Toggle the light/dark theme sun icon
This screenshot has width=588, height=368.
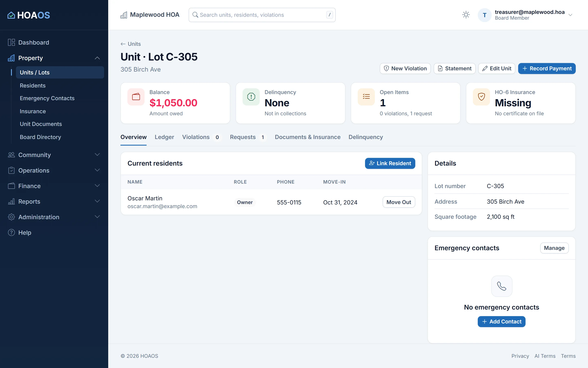(466, 15)
